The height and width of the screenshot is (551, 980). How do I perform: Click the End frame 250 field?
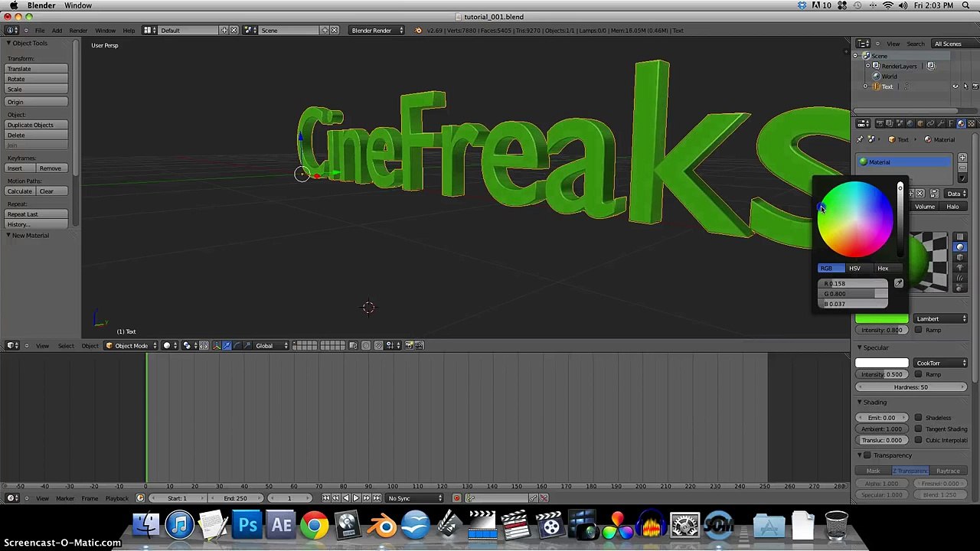[x=235, y=498]
